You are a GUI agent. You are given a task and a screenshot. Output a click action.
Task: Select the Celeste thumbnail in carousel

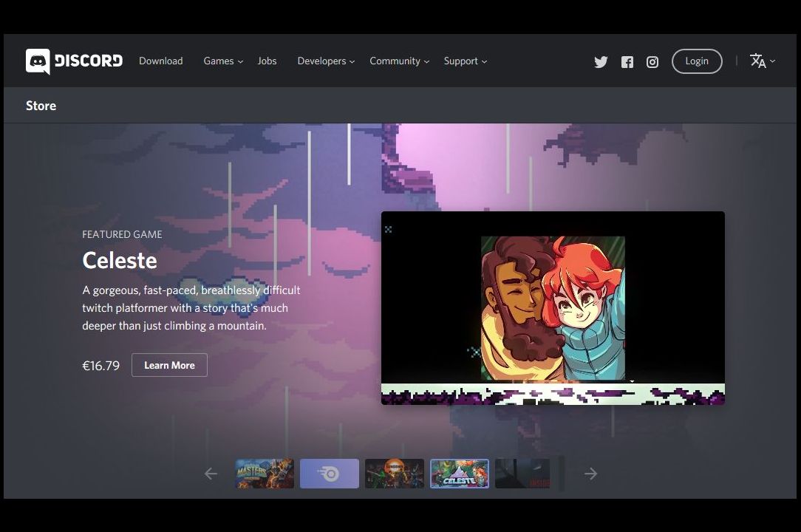click(459, 474)
